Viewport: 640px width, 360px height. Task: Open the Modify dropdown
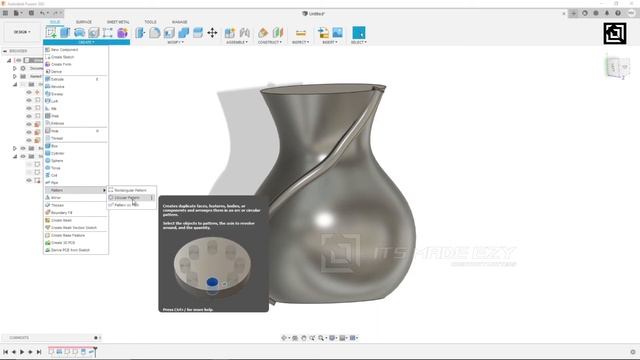click(x=176, y=42)
